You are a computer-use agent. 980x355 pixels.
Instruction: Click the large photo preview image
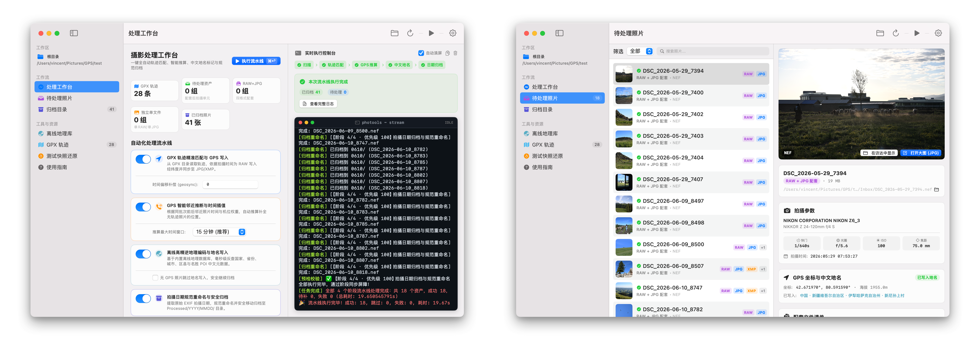coord(861,103)
